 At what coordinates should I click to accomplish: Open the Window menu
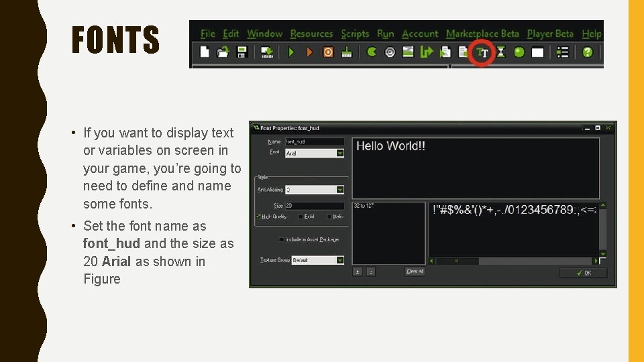(264, 34)
